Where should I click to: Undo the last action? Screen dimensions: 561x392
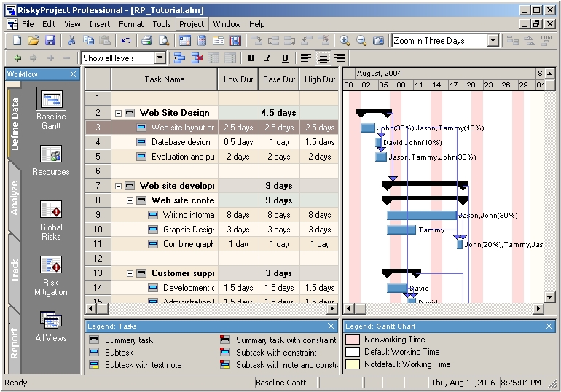(125, 40)
